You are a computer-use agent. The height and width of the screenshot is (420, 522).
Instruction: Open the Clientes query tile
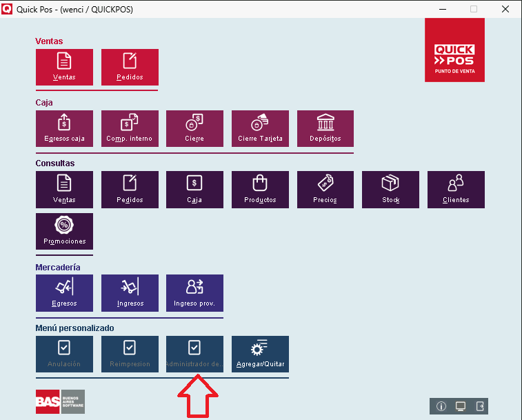pyautogui.click(x=456, y=190)
